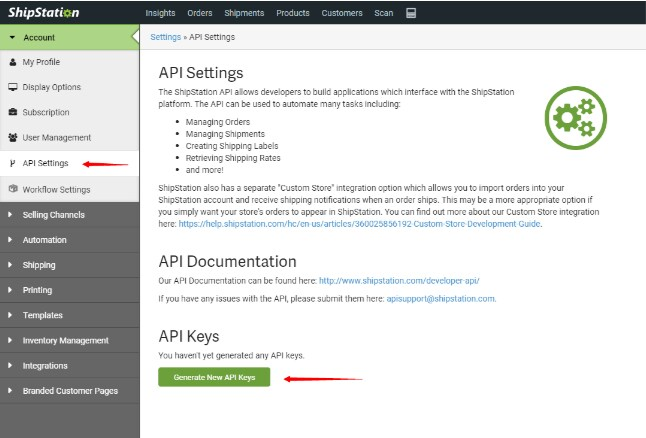
Task: Click the 'Managing Orders' bullet text
Action: [x=218, y=122]
